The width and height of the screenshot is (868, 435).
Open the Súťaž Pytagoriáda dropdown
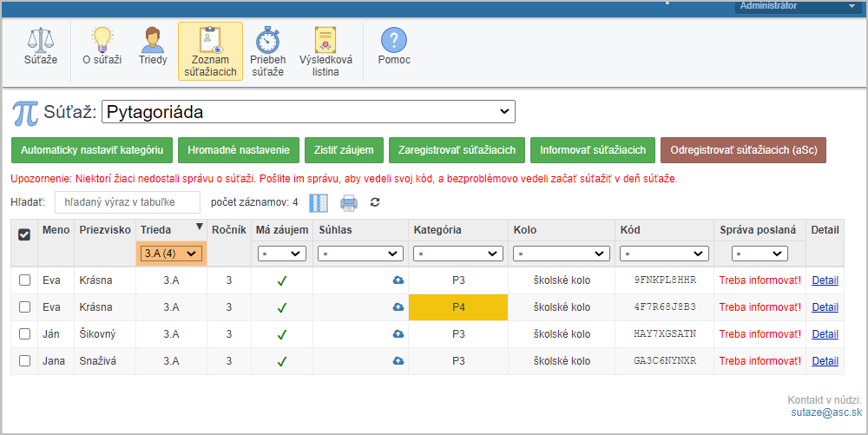(308, 112)
